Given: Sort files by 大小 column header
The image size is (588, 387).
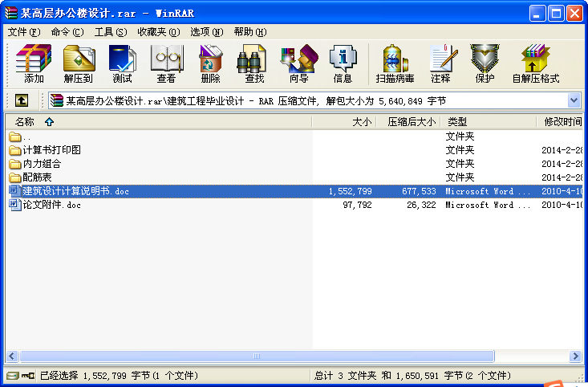Looking at the screenshot, I should tap(361, 122).
